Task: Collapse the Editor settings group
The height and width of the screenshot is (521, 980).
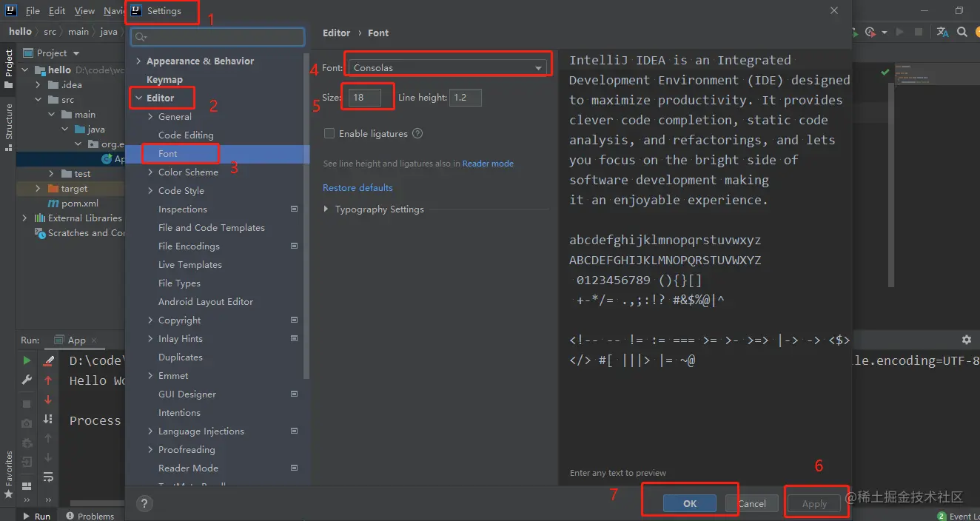Action: [138, 98]
